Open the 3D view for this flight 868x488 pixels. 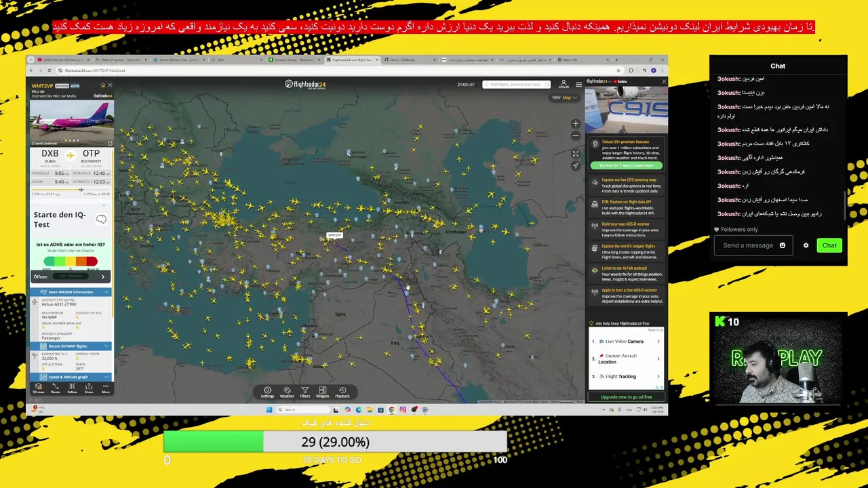pos(39,388)
